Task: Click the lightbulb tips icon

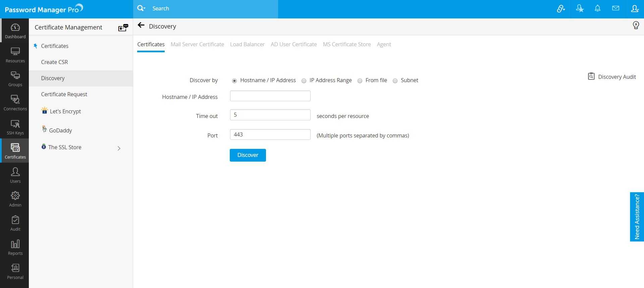Action: (x=636, y=25)
